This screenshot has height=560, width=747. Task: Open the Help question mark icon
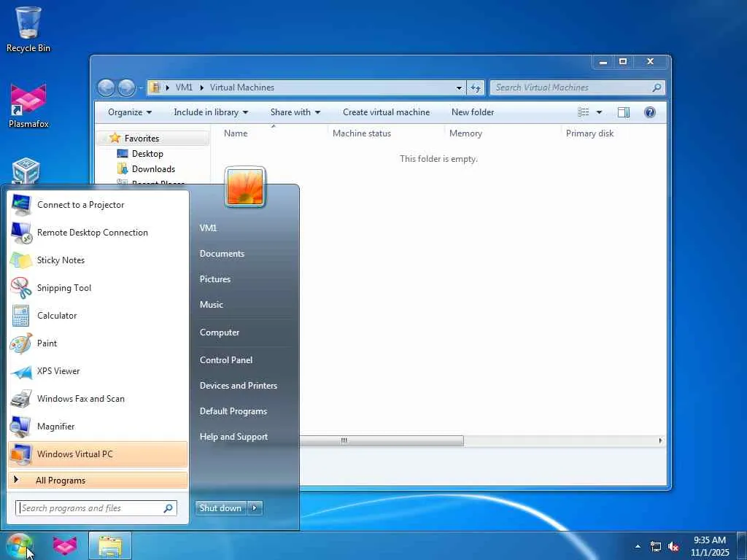click(650, 112)
